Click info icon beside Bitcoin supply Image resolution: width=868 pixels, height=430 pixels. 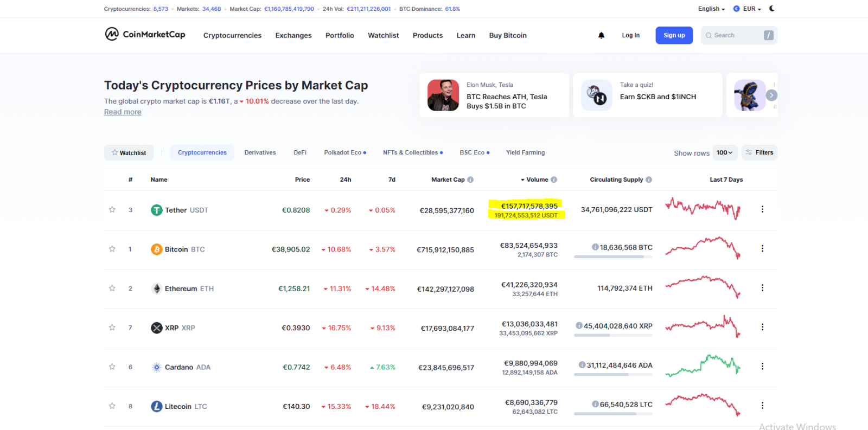595,247
